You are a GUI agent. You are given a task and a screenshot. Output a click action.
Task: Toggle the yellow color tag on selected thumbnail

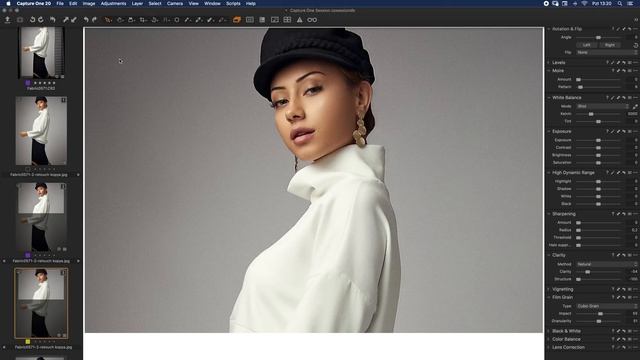(x=28, y=341)
